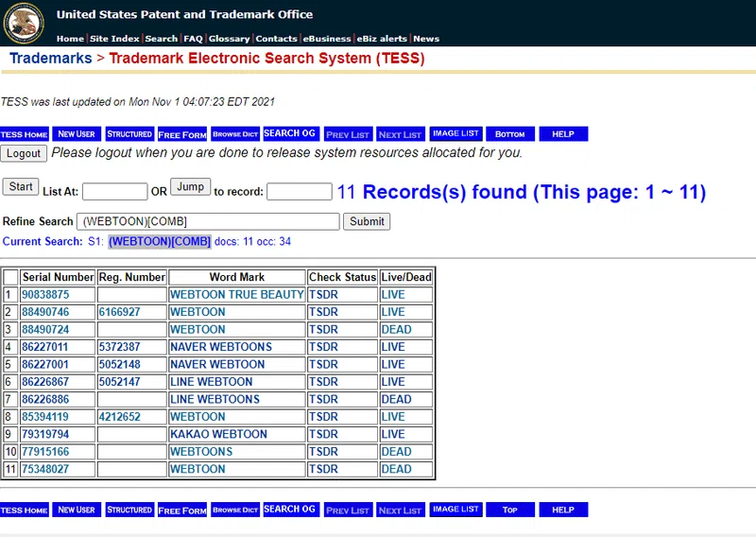Open the Search link in header

click(161, 39)
